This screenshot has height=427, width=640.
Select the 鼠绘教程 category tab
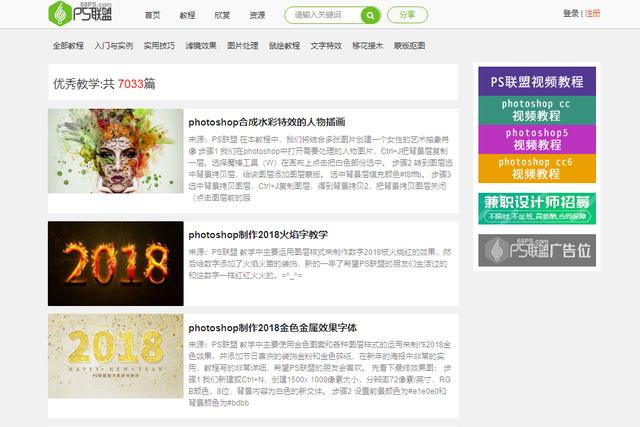pos(284,46)
